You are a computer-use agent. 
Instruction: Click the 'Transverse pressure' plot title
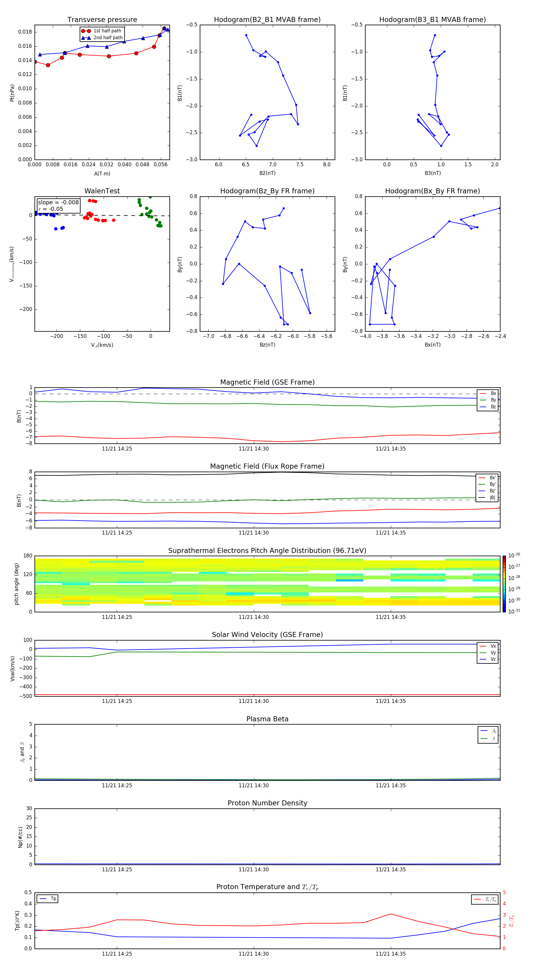pyautogui.click(x=102, y=20)
